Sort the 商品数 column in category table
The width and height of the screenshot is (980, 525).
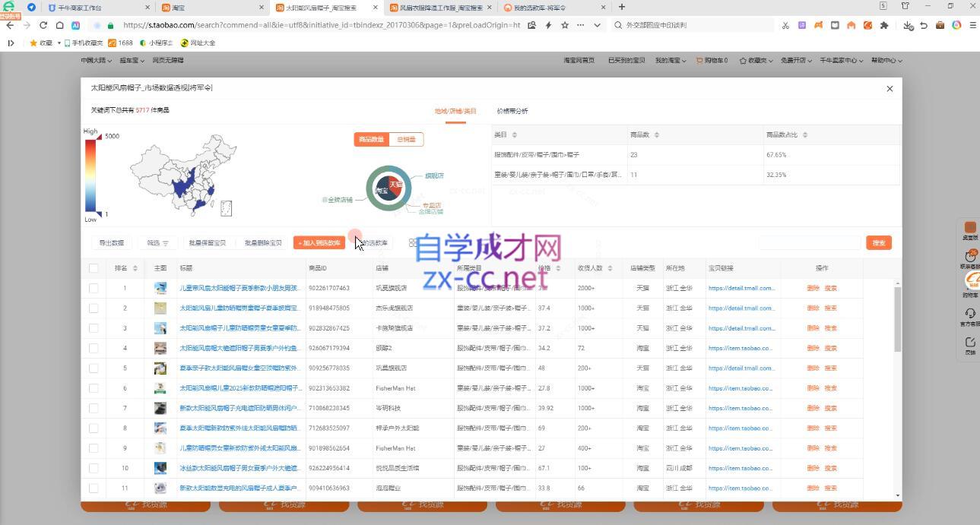(657, 134)
